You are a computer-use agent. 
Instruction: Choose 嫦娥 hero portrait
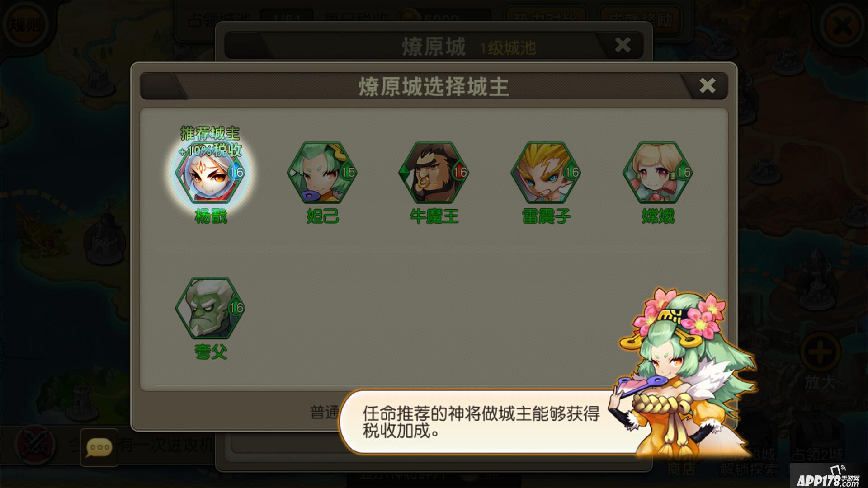[658, 172]
